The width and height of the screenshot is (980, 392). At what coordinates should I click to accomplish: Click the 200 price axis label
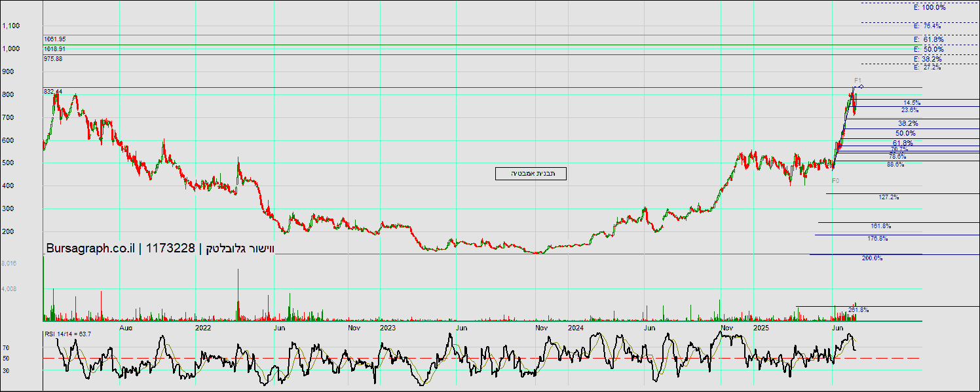click(x=8, y=232)
